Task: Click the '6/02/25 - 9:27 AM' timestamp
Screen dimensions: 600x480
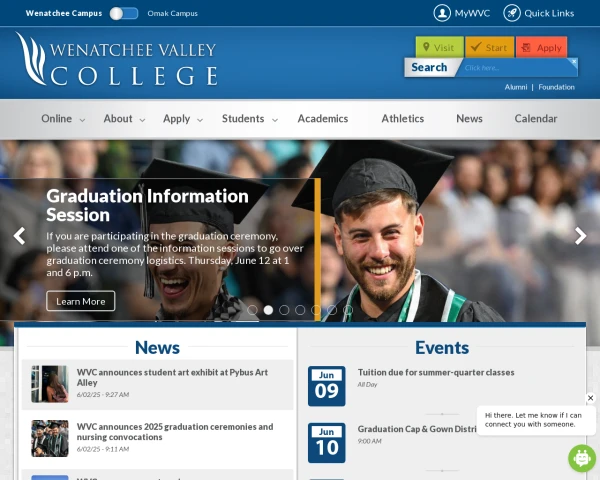Action: (103, 395)
